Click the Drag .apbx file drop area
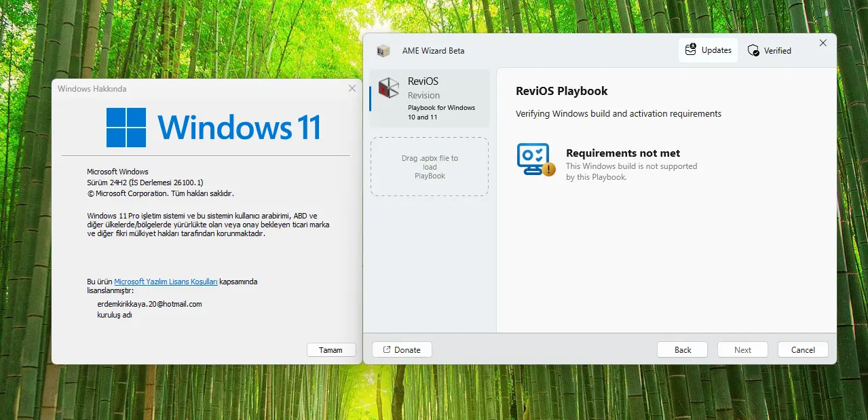The width and height of the screenshot is (868, 420). pyautogui.click(x=430, y=167)
